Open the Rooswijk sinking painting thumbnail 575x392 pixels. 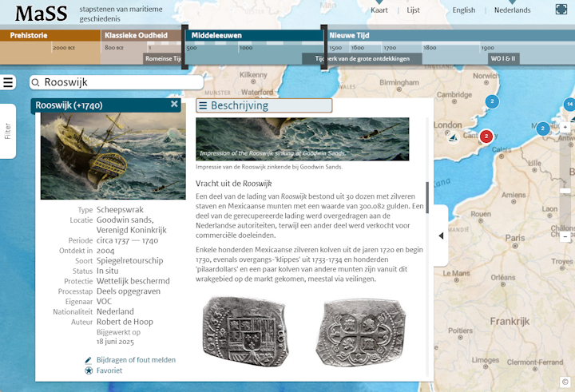[x=113, y=156]
